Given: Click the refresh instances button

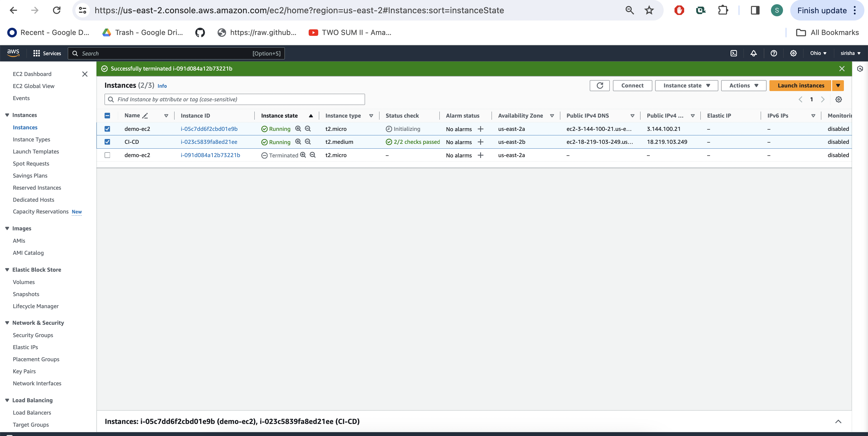Looking at the screenshot, I should pos(599,86).
